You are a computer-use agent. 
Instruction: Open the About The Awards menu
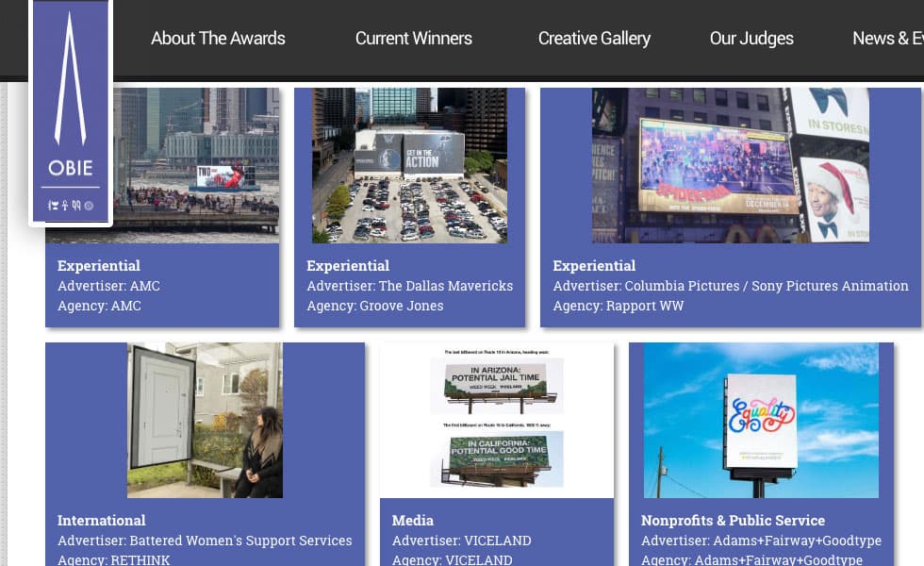coord(218,39)
